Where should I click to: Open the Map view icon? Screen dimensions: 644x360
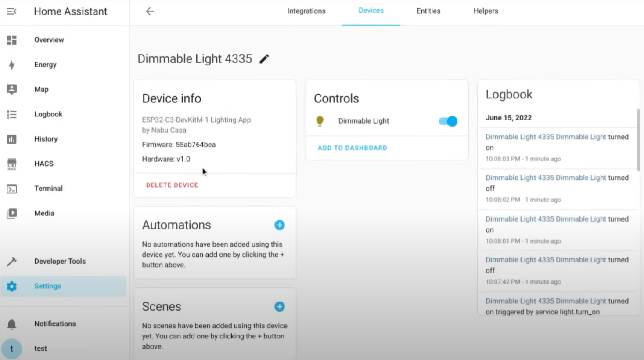[x=12, y=89]
